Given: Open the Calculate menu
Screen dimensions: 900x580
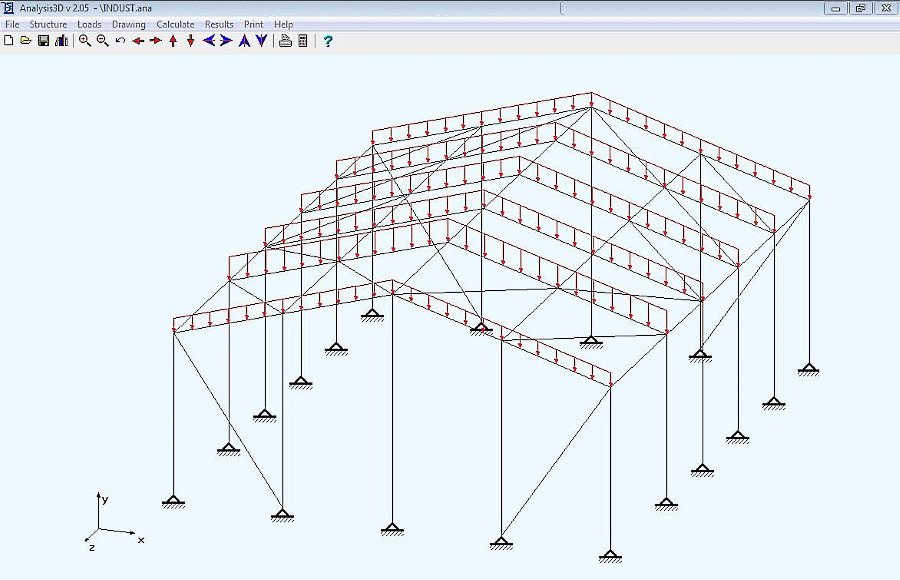Looking at the screenshot, I should pyautogui.click(x=175, y=24).
